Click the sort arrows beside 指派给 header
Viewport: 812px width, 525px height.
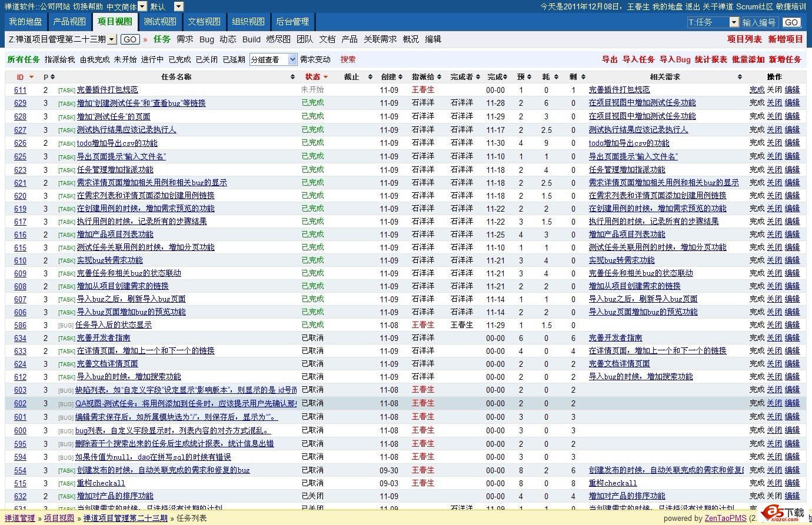tap(440, 77)
